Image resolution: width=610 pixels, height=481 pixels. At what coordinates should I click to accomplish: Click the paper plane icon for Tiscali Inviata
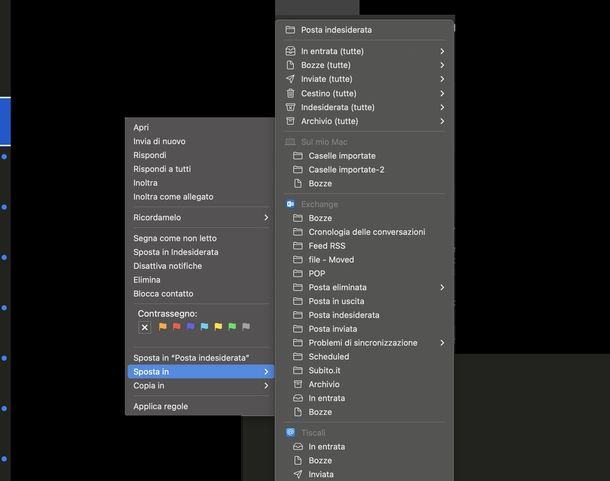click(298, 474)
